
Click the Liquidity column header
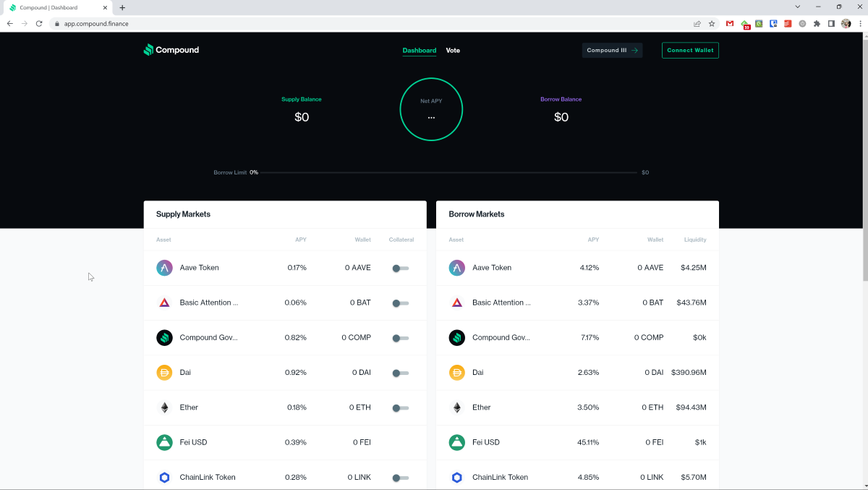(x=695, y=240)
